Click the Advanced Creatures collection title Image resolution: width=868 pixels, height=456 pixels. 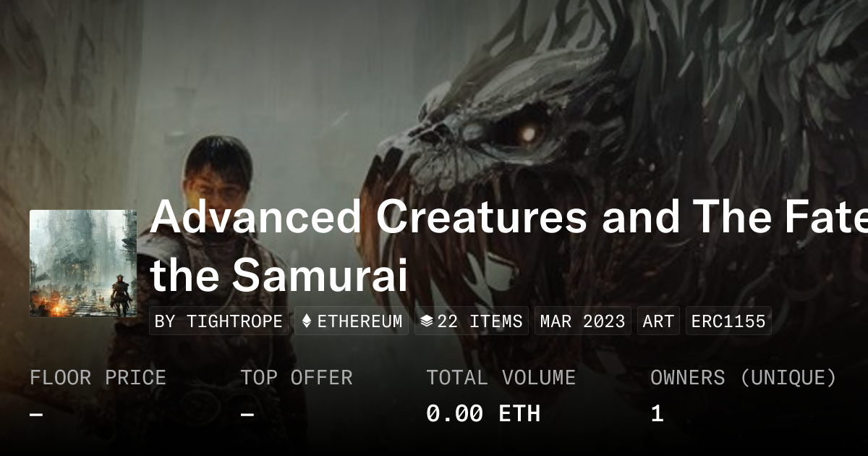506,216
